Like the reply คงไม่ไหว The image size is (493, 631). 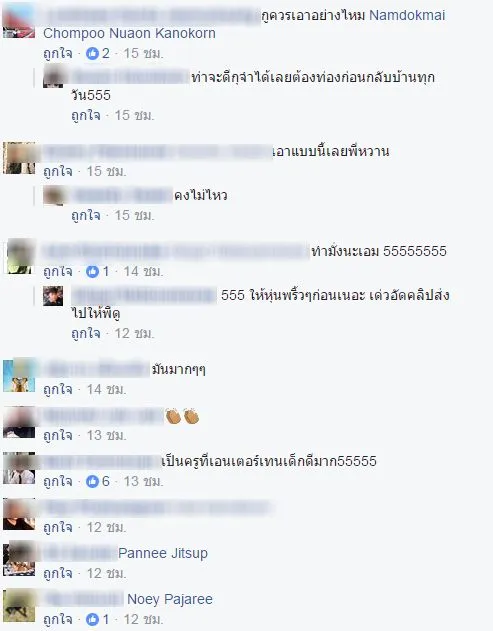point(86,215)
